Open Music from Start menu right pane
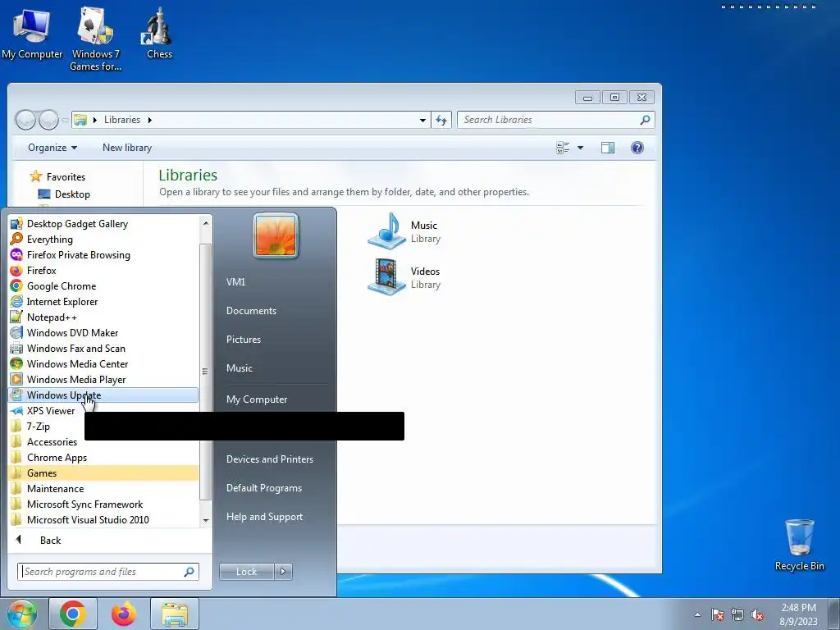The image size is (840, 630). 239,368
